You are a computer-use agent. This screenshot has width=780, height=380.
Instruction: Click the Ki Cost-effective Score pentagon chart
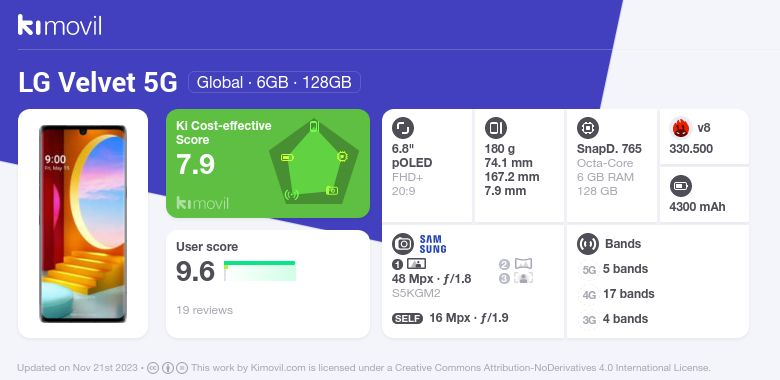(x=313, y=162)
